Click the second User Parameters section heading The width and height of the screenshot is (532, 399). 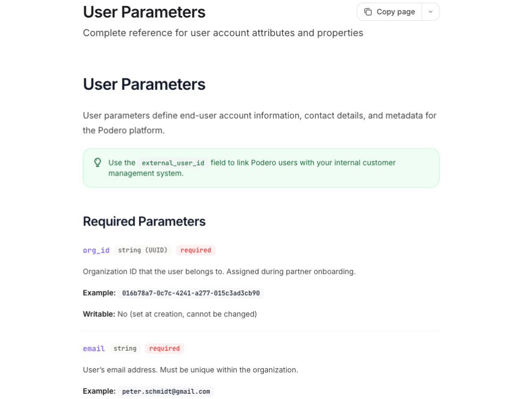144,84
